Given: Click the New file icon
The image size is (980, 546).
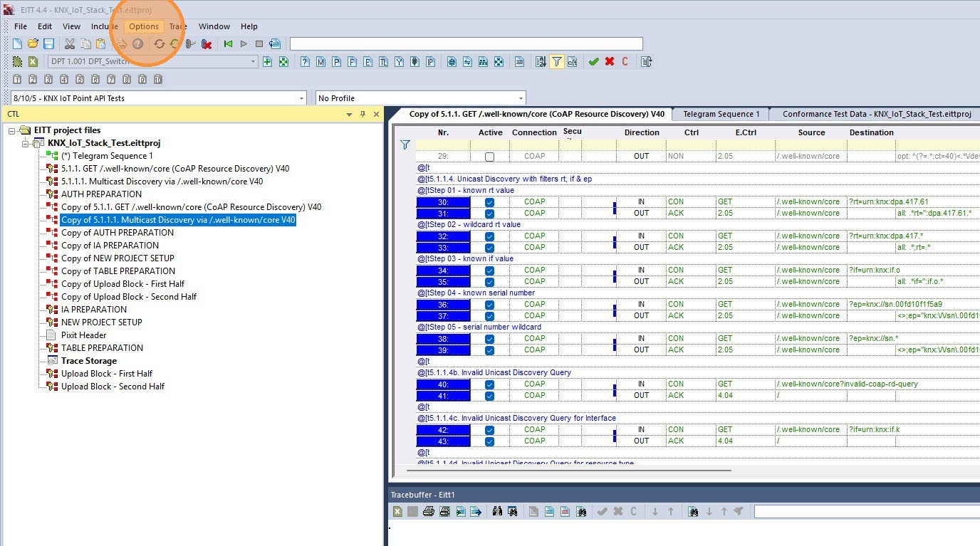Looking at the screenshot, I should [18, 44].
